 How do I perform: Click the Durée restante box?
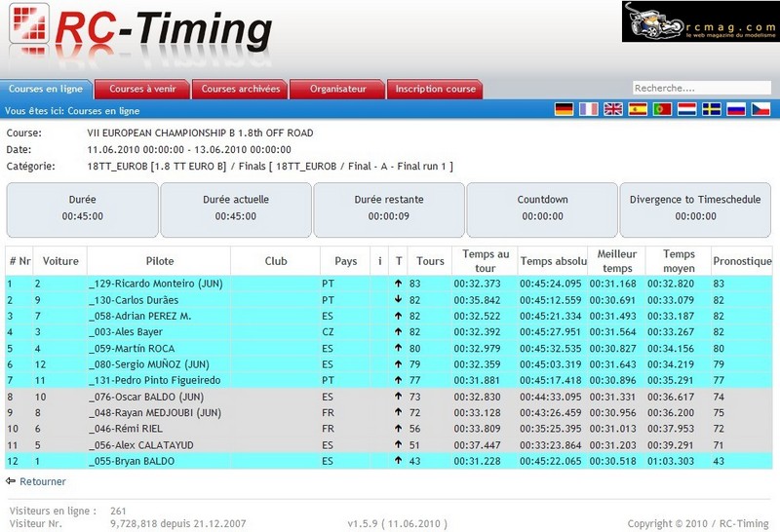(x=389, y=209)
